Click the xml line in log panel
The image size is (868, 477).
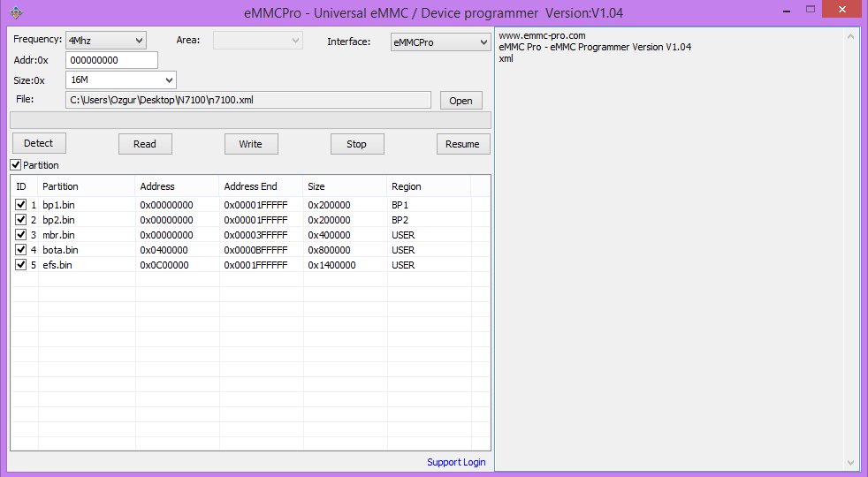506,58
